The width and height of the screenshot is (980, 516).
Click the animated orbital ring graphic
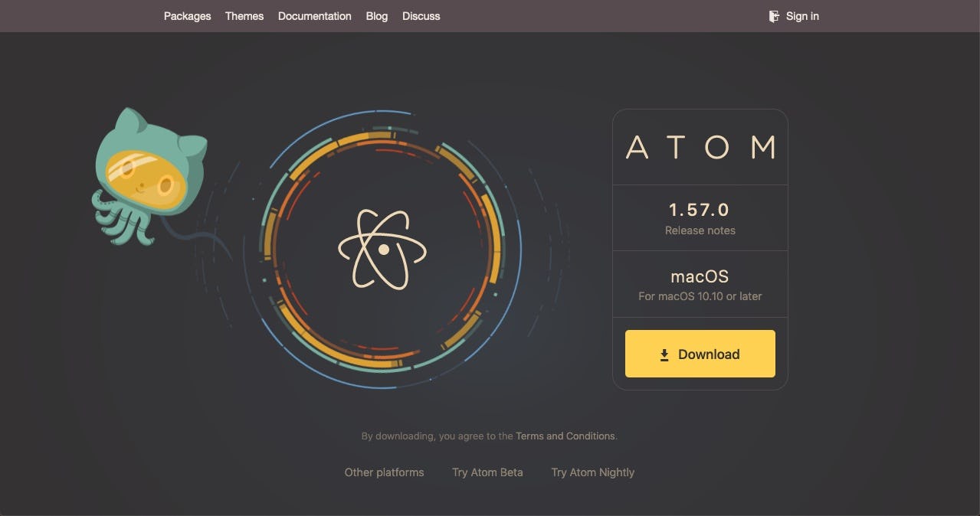(382, 130)
